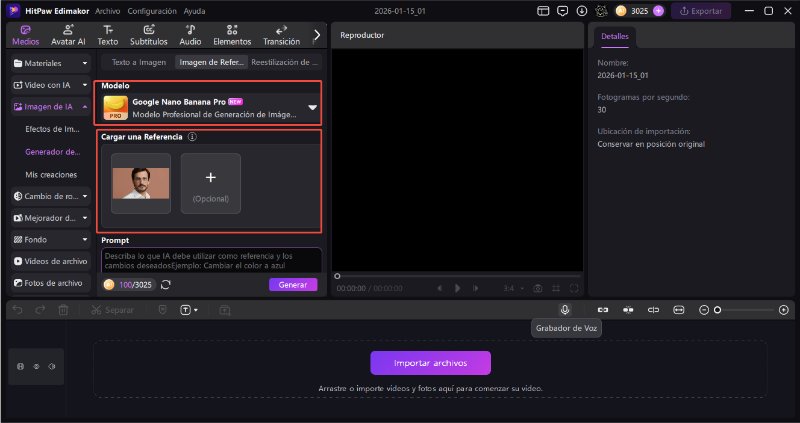Screen dimensions: 800x423
Task: Play the video in the player
Action: click(458, 288)
